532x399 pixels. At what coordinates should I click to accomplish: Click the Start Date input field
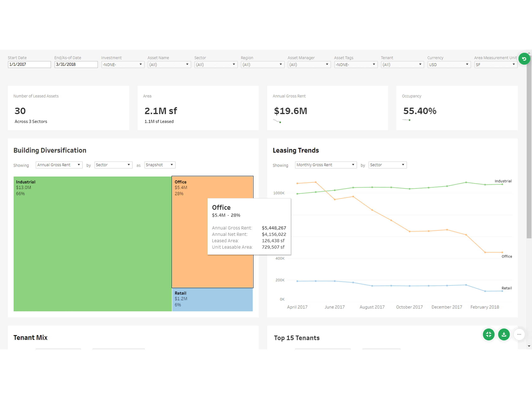pos(29,64)
